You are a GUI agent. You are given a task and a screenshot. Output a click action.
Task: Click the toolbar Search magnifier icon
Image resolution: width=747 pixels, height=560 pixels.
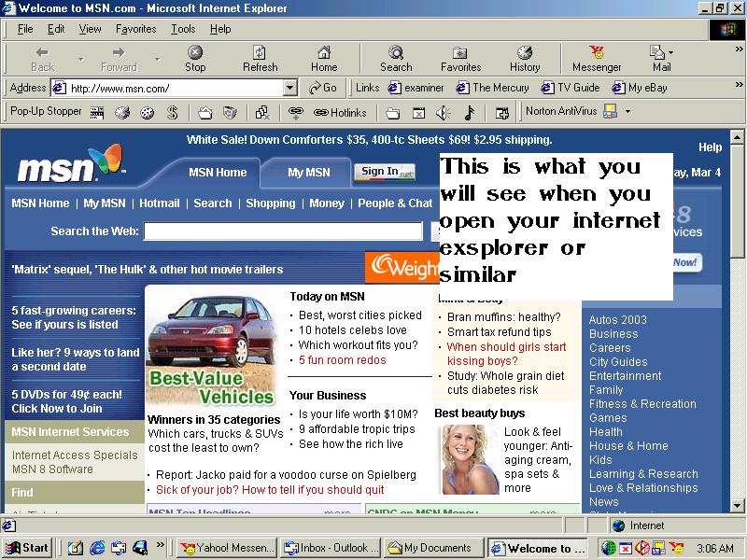(396, 59)
